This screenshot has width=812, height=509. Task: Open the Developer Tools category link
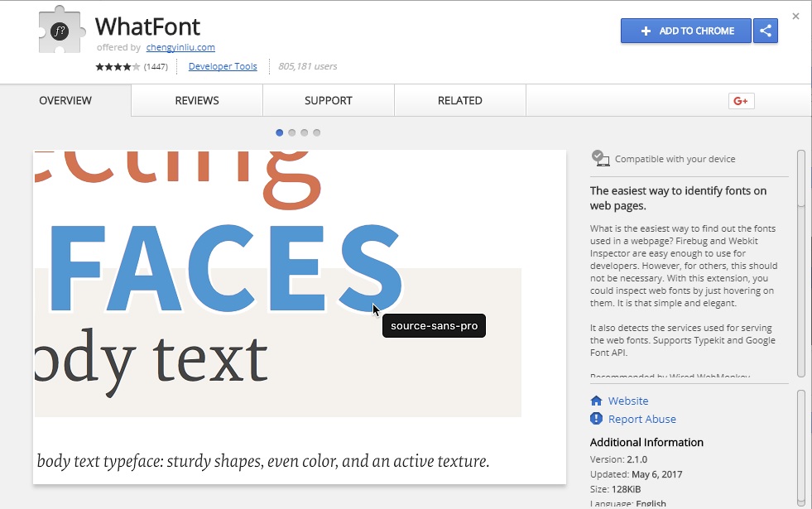point(223,66)
